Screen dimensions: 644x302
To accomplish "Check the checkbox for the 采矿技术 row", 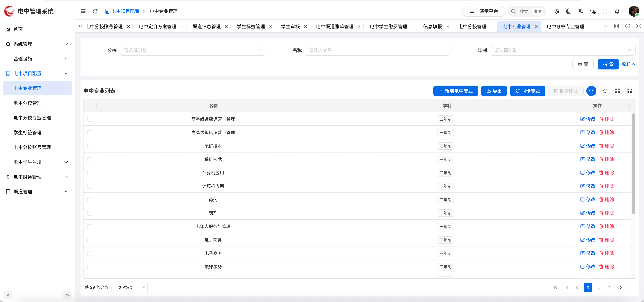I will [90, 146].
